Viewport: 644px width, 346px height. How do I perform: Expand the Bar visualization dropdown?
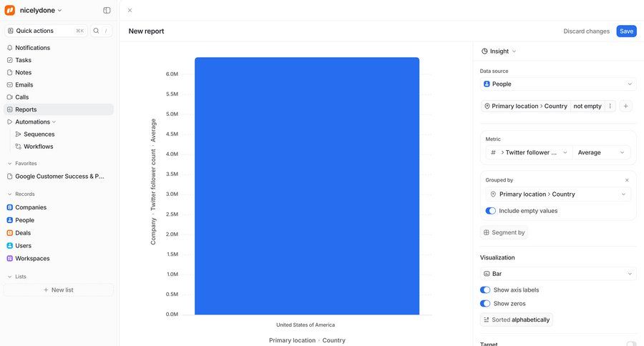pos(557,274)
